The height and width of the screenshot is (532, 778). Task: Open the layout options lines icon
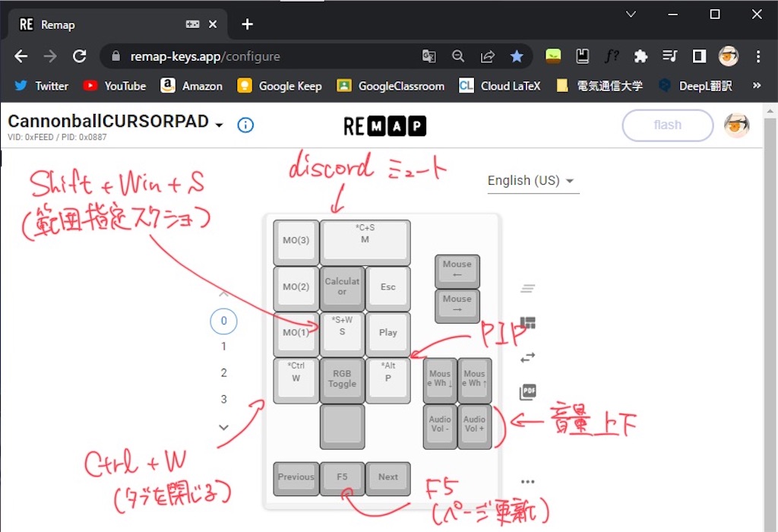[x=527, y=288]
